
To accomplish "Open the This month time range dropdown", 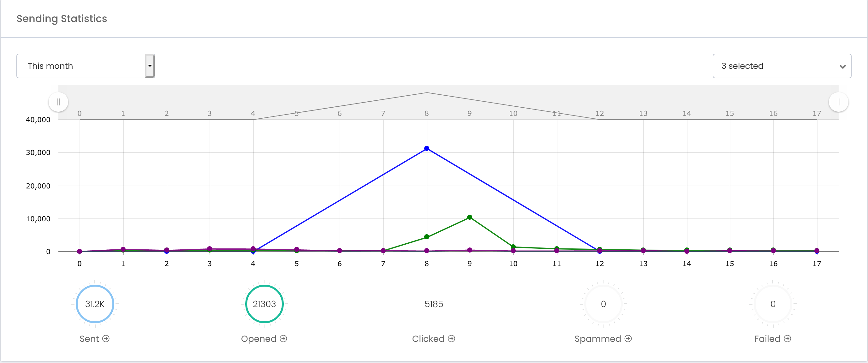I will coord(86,66).
